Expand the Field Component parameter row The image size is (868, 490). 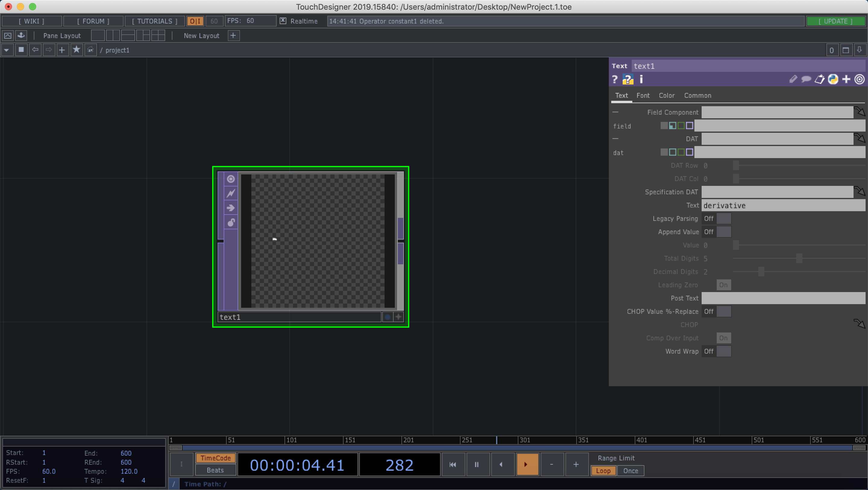tap(616, 112)
